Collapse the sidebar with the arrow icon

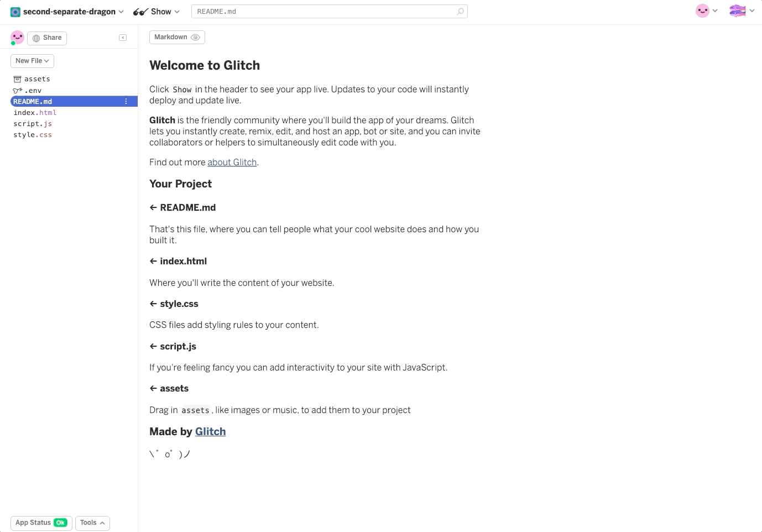click(x=123, y=38)
